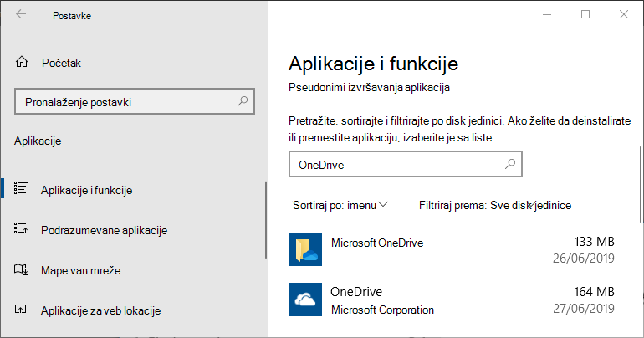The height and width of the screenshot is (338, 644).
Task: Click the Podrazumevane aplikacije icon
Action: point(21,228)
